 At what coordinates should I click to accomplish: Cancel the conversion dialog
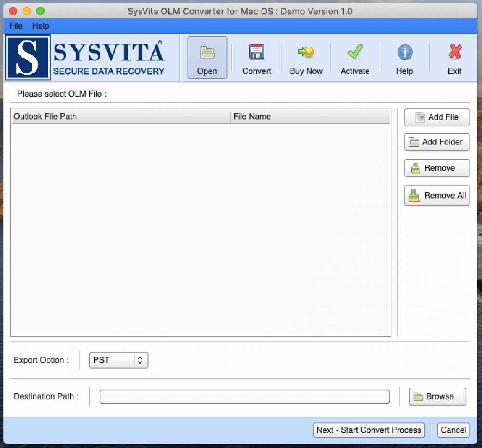454,430
